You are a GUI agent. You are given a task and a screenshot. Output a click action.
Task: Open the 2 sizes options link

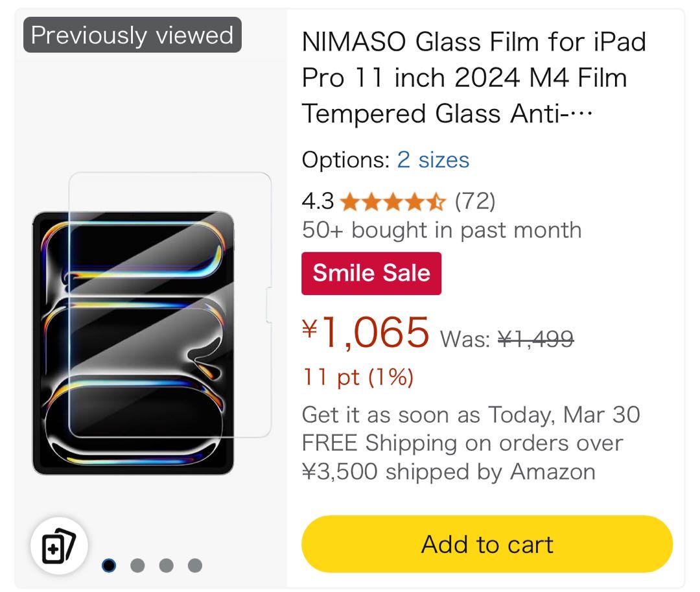[433, 160]
